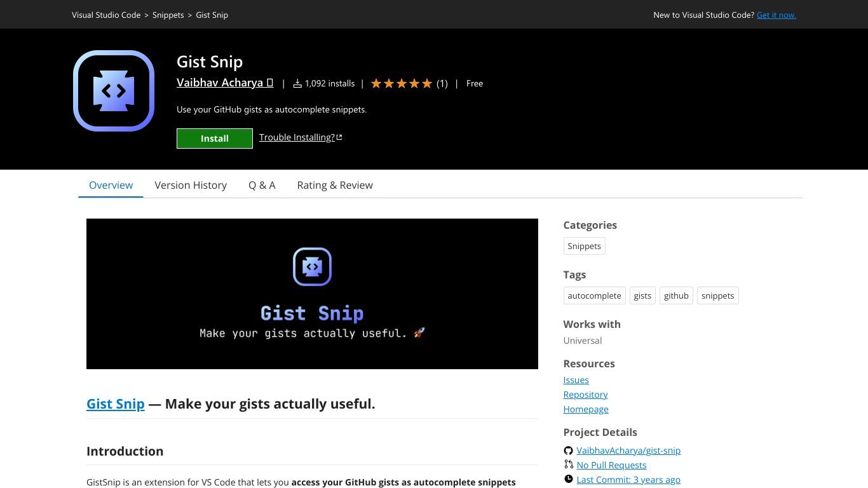Go to Rating & Review tab

click(335, 185)
